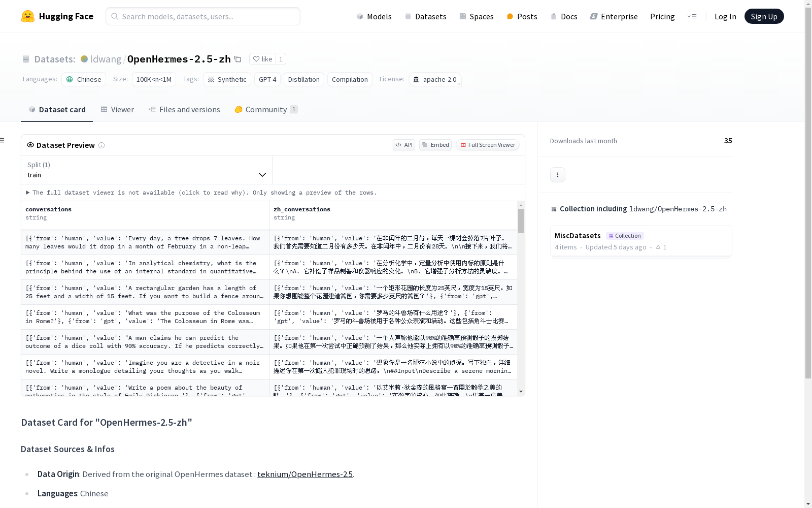
Task: Click the apache-2.0 license tag
Action: click(x=435, y=79)
